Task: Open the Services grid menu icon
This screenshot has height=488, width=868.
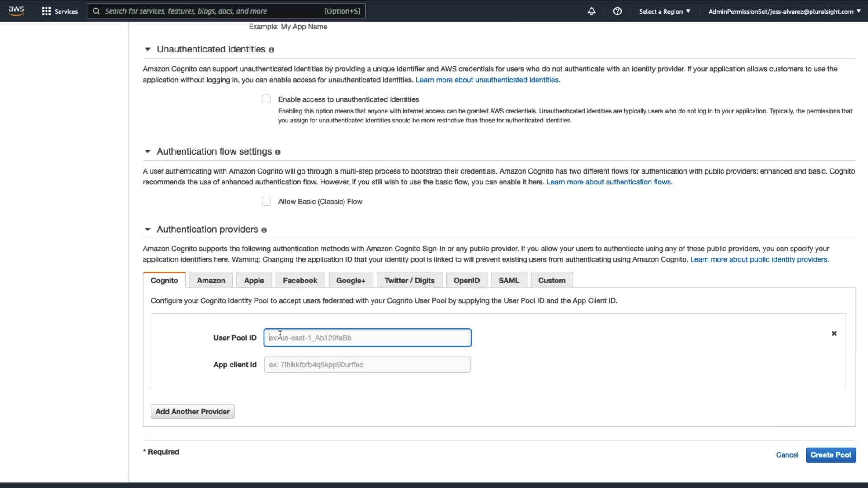Action: coord(46,11)
